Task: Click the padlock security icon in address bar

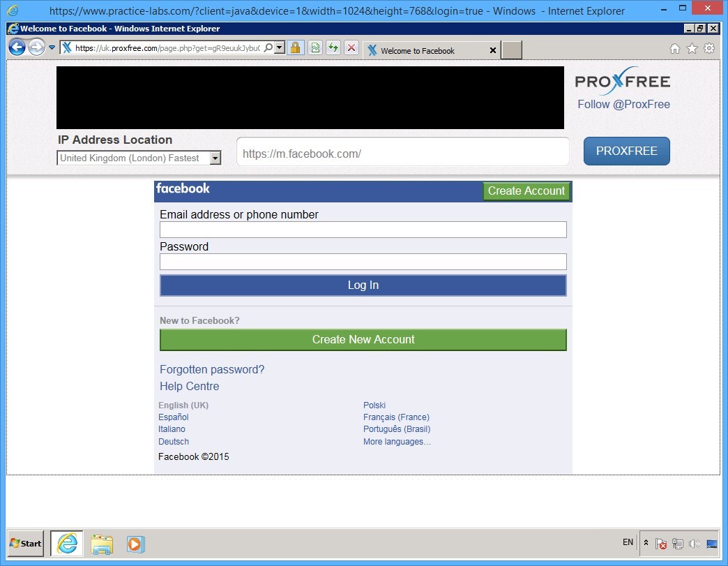Action: [295, 47]
